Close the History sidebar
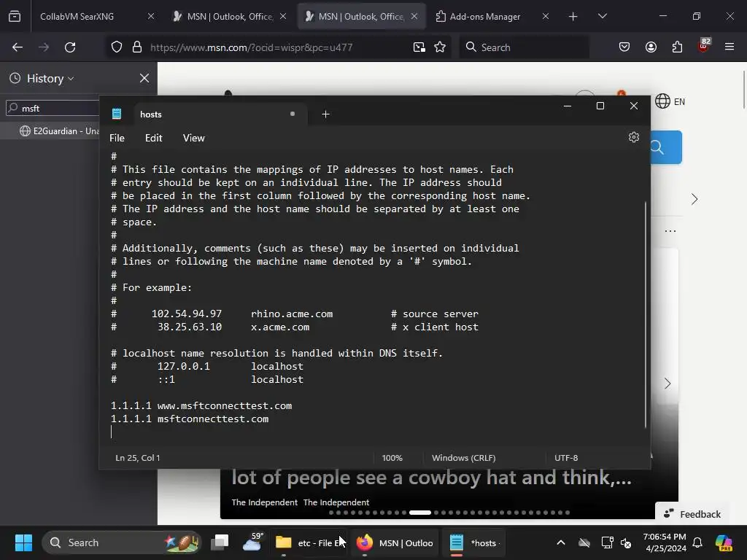747x560 pixels. click(x=144, y=78)
